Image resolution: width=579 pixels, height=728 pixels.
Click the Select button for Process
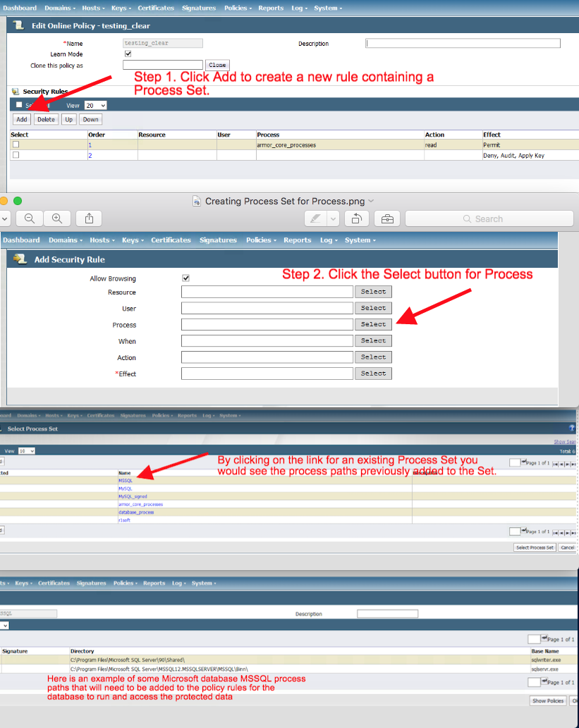pyautogui.click(x=373, y=324)
